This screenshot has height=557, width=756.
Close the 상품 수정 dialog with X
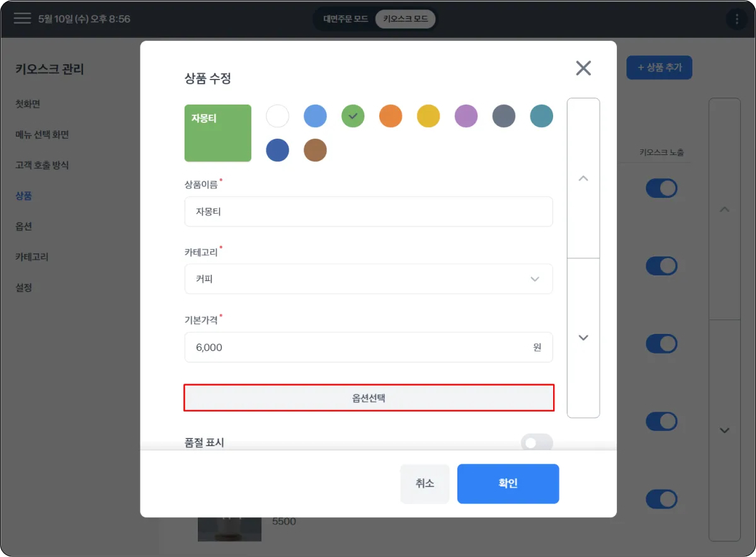pyautogui.click(x=583, y=68)
